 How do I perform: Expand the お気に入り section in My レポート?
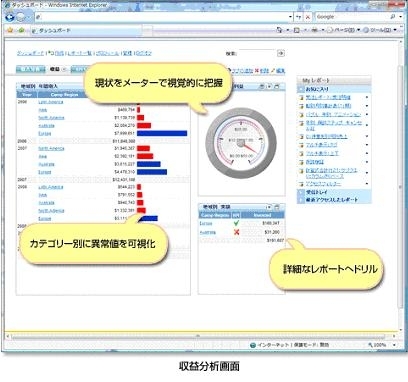point(301,89)
